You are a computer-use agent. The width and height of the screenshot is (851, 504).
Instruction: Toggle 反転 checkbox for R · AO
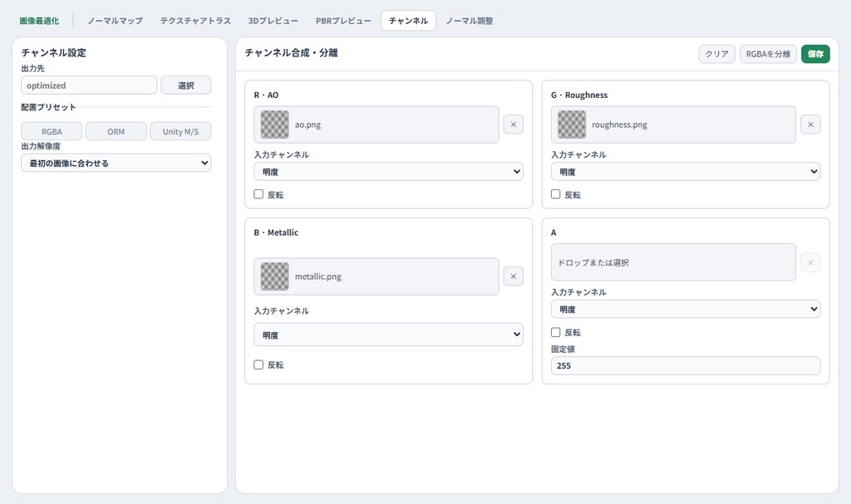click(258, 194)
